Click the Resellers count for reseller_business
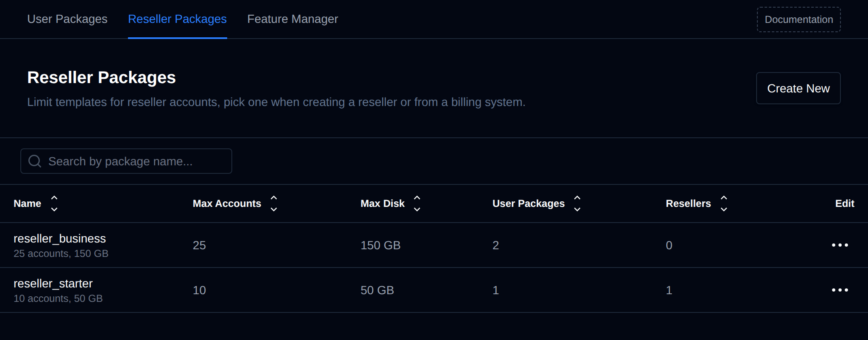This screenshot has width=868, height=340. [669, 245]
